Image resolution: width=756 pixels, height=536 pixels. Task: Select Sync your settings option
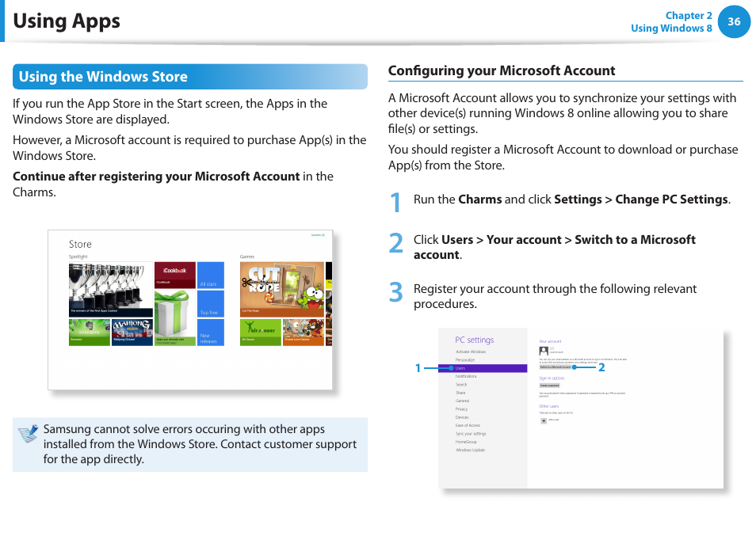(471, 433)
